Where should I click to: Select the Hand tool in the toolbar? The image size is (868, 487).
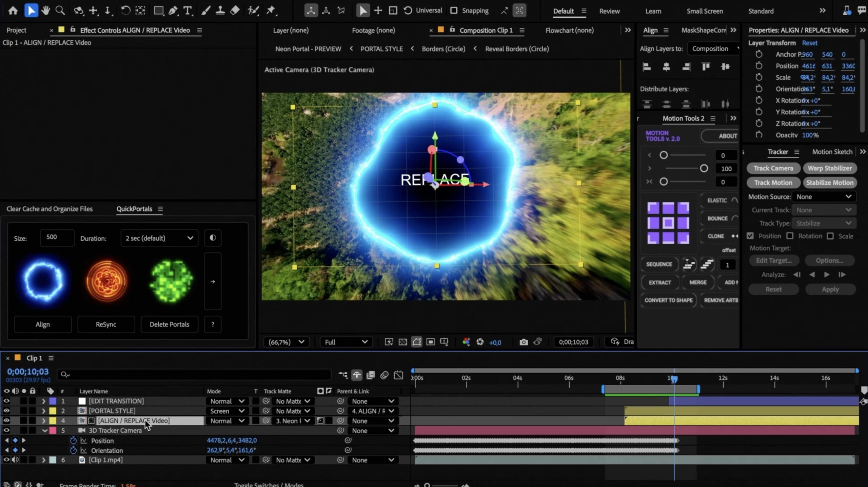[45, 11]
